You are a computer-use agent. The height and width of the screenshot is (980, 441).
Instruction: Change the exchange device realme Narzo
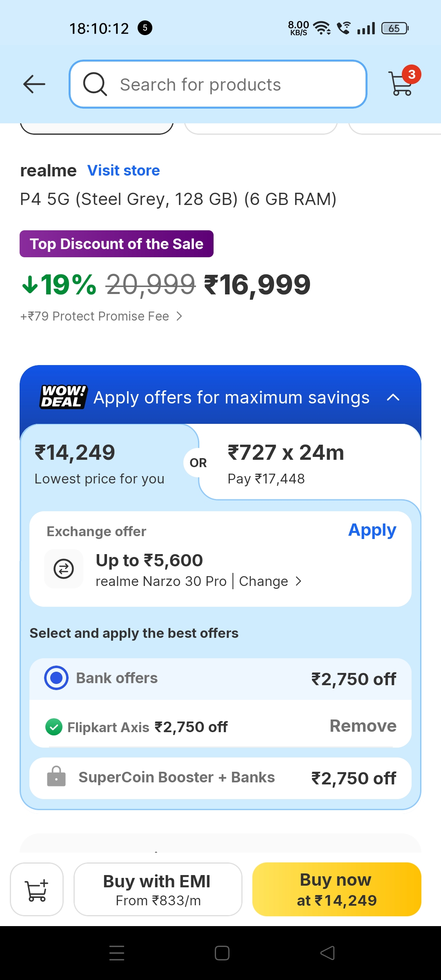(270, 581)
